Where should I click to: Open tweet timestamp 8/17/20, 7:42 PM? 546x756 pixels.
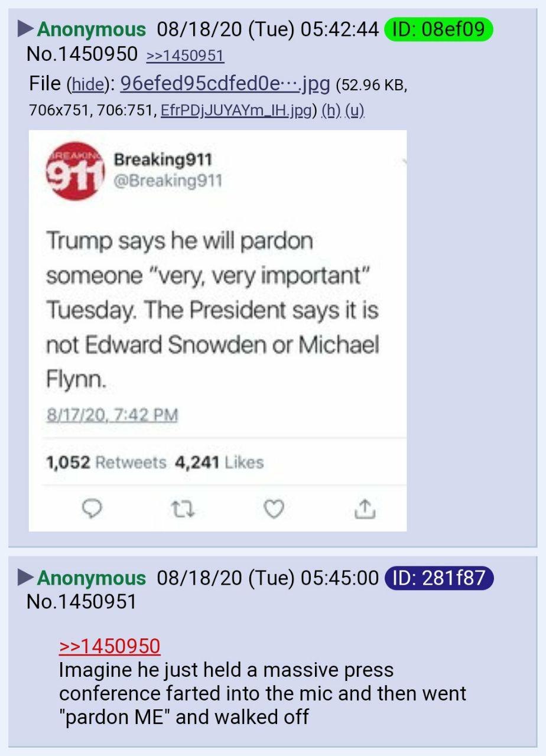coord(112,415)
